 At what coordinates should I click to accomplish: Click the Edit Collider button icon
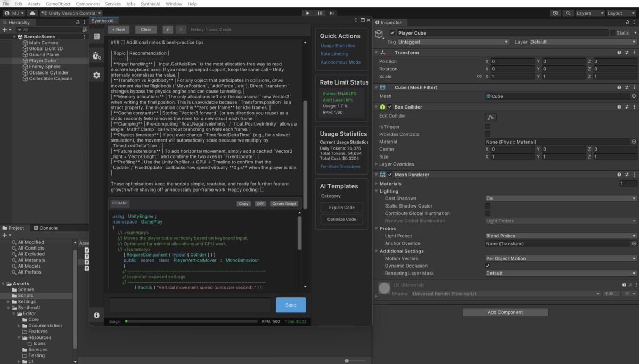click(491, 117)
